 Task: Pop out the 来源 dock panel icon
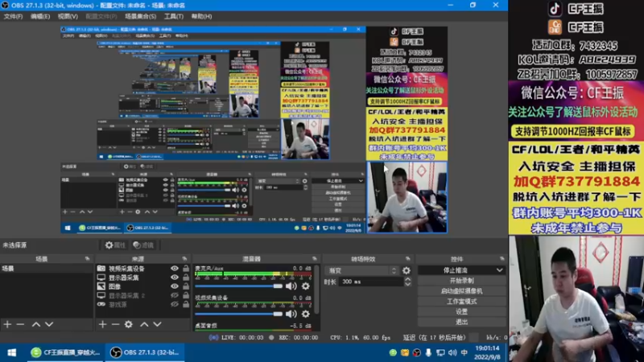[184, 259]
